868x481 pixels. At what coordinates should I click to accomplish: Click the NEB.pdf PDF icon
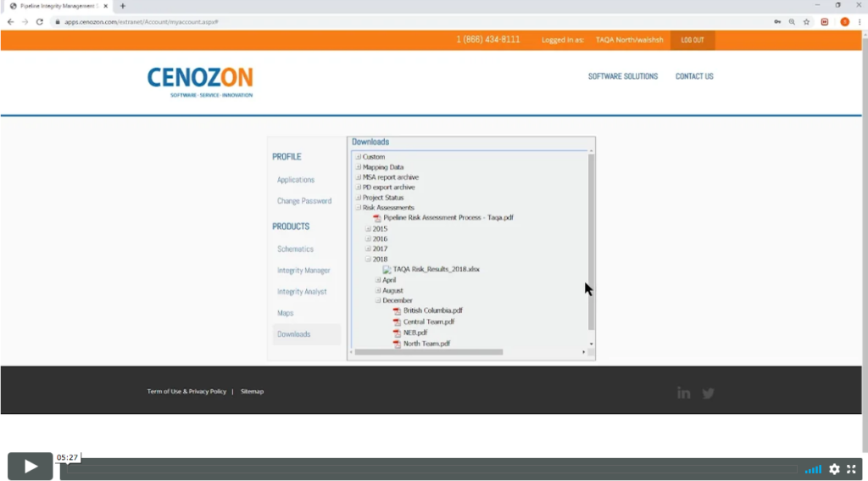397,333
